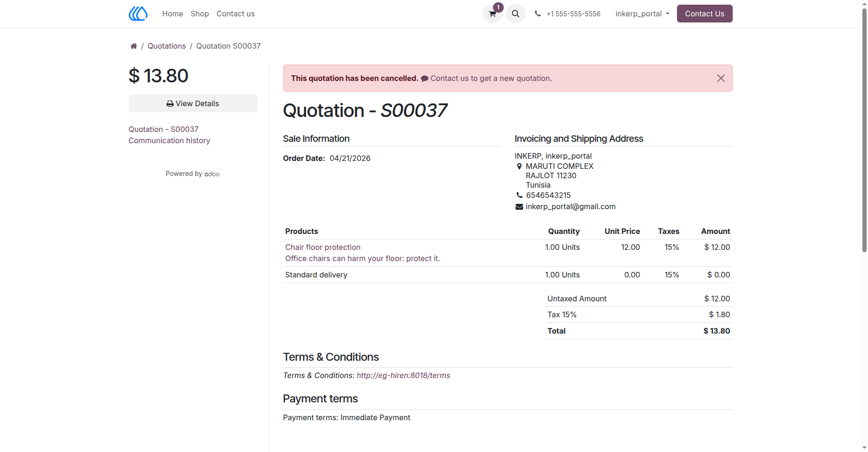The height and width of the screenshot is (452, 868).
Task: Click the phone number +1 555-555-5556
Action: click(x=574, y=14)
